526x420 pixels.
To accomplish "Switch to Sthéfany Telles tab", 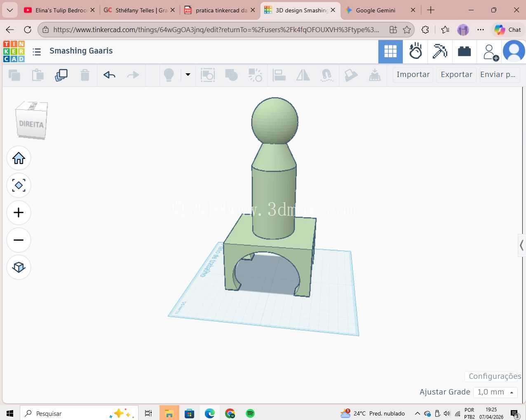I will click(x=139, y=10).
